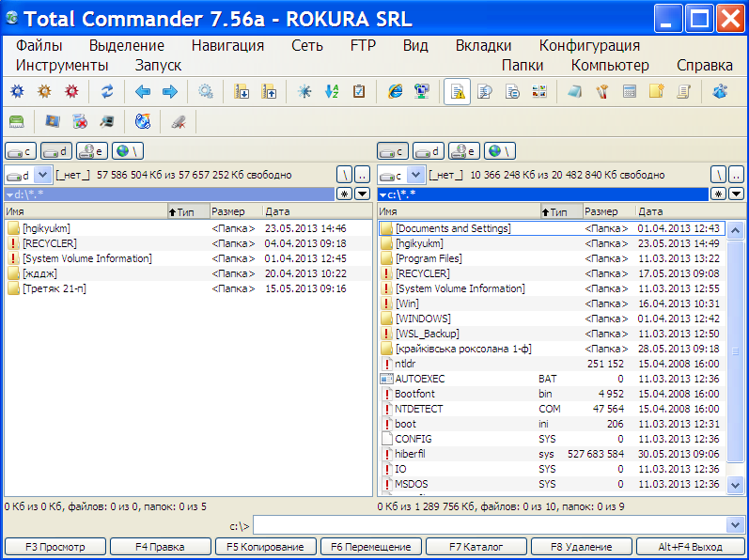Sort right panel by Размер column
The height and width of the screenshot is (560, 749).
[609, 211]
